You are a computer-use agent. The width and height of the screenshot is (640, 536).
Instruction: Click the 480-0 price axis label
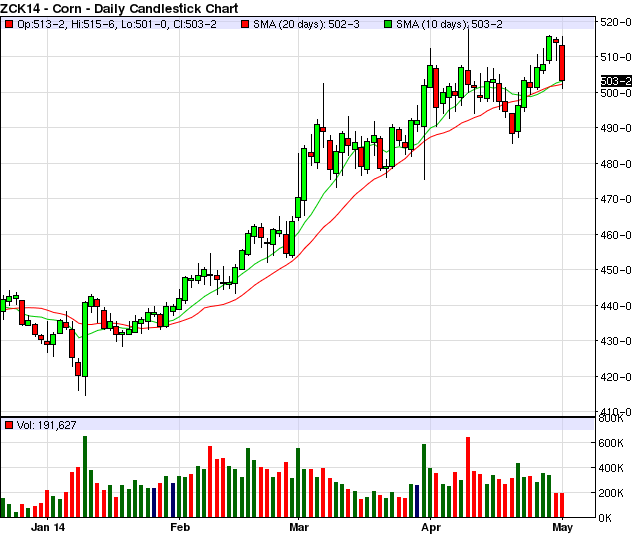(616, 164)
